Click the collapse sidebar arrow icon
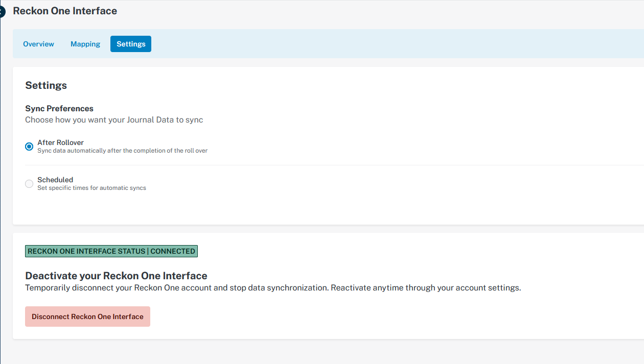Screen dimensions: 644x364 (2, 11)
